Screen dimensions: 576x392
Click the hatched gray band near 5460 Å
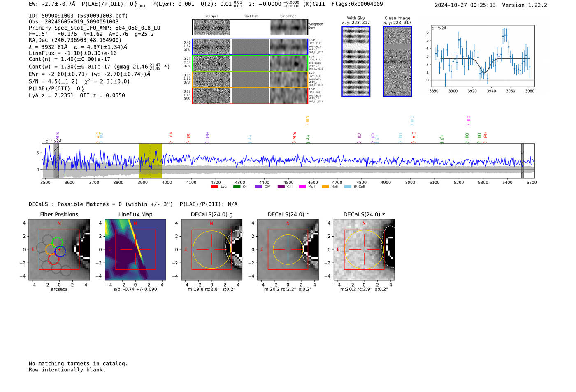pos(523,160)
